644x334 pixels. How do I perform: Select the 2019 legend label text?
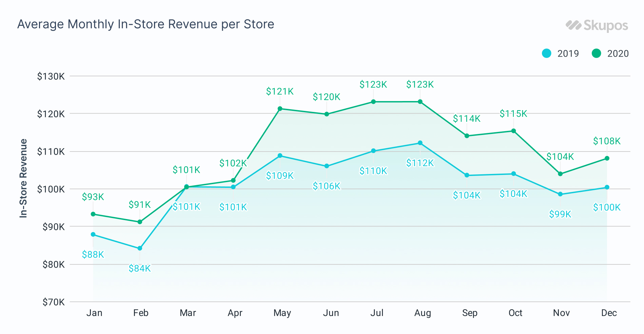coord(568,54)
